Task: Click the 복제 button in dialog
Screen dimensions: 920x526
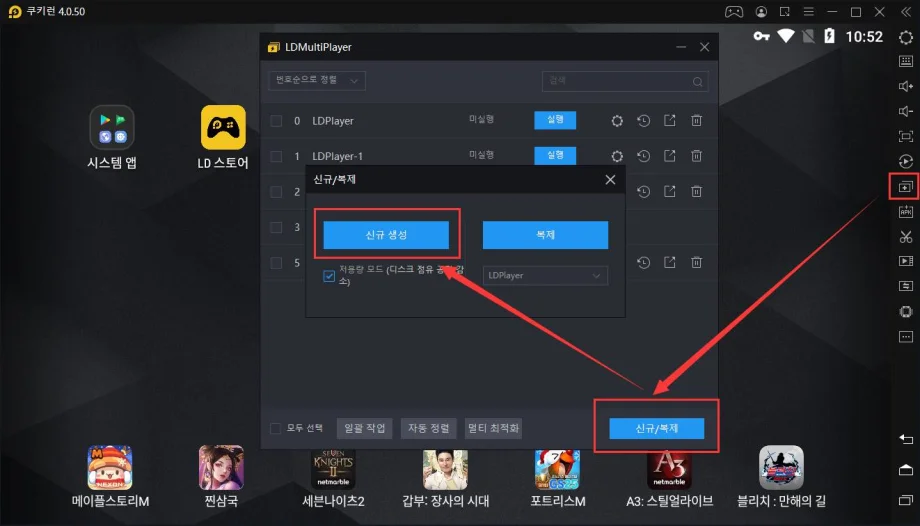Action: pyautogui.click(x=545, y=235)
